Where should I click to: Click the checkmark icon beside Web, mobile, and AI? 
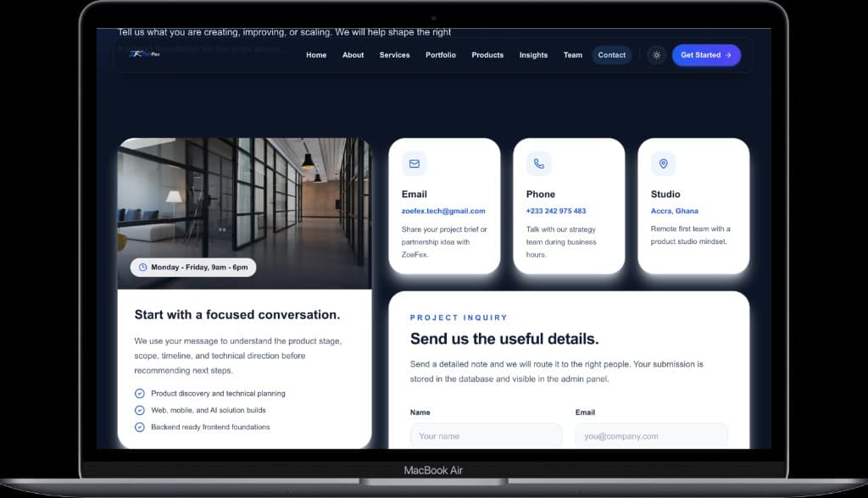coord(140,410)
